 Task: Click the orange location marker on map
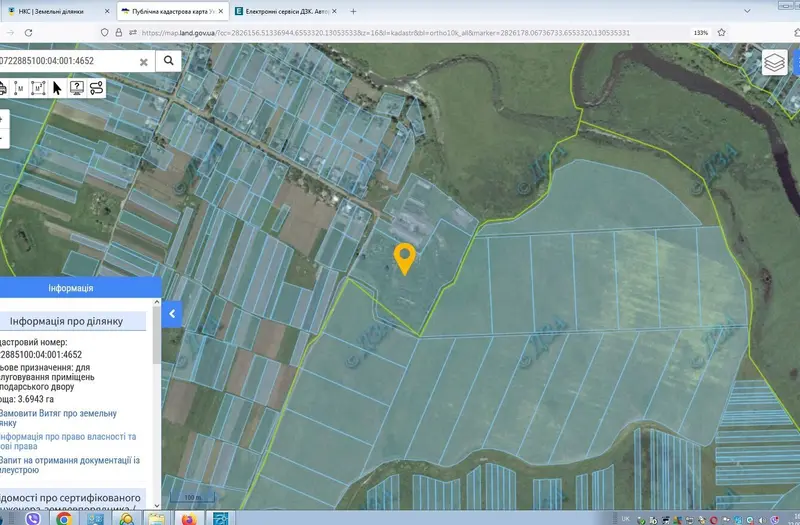[405, 259]
